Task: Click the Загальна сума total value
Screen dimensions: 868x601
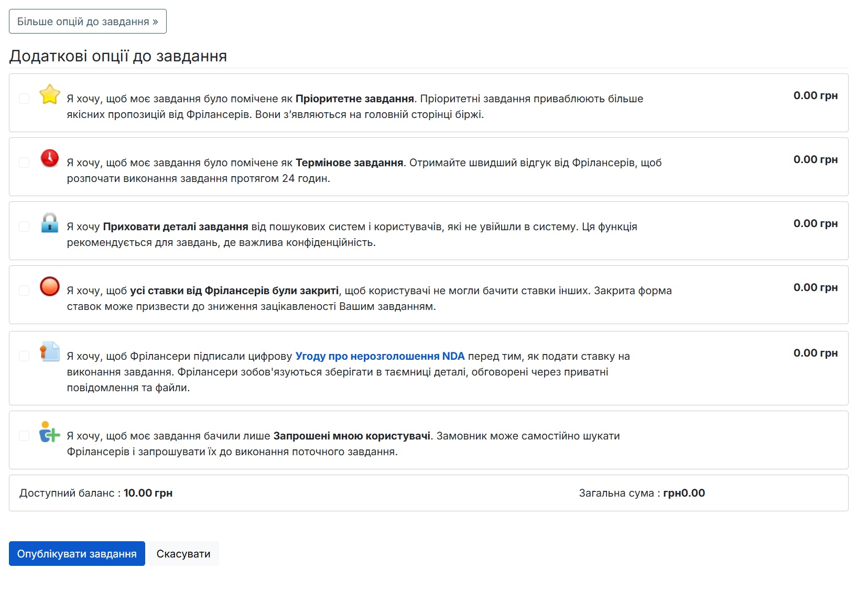Action: [683, 493]
